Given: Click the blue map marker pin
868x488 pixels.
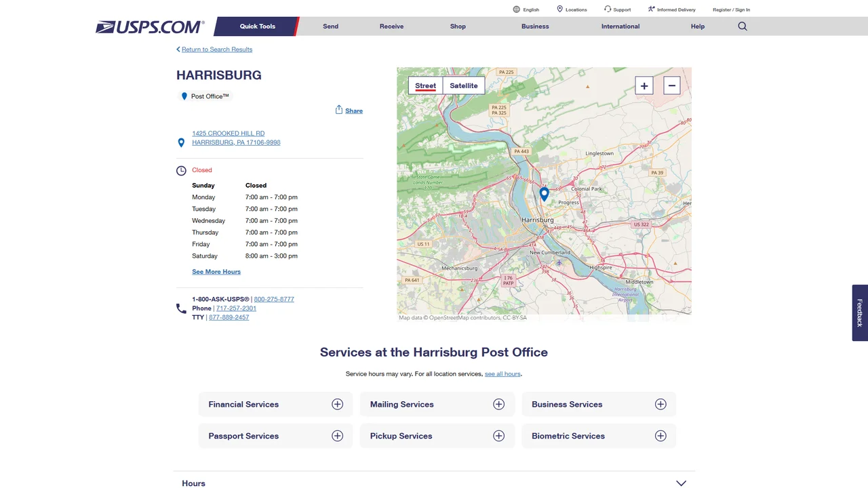Looking at the screenshot, I should coord(544,195).
